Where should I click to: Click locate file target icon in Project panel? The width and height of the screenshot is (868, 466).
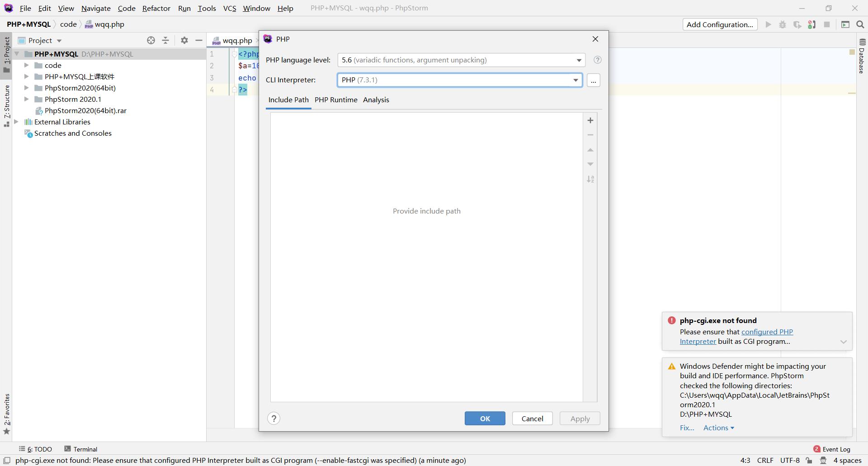coord(151,40)
